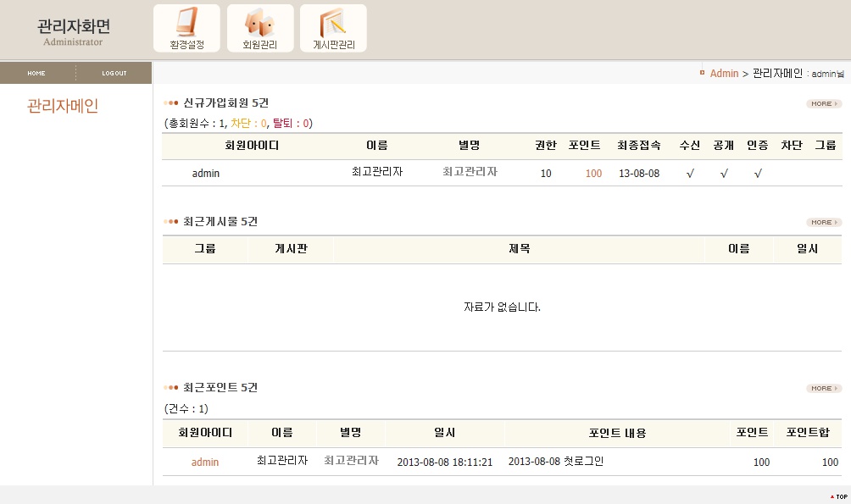Click MORE next to 최근게시물 5건
851x504 pixels.
pos(823,222)
